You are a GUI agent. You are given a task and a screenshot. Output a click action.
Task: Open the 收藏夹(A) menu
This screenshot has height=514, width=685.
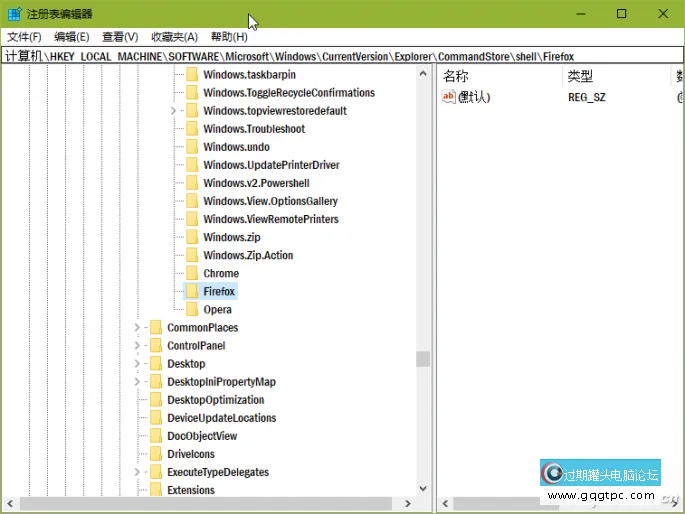click(x=174, y=37)
